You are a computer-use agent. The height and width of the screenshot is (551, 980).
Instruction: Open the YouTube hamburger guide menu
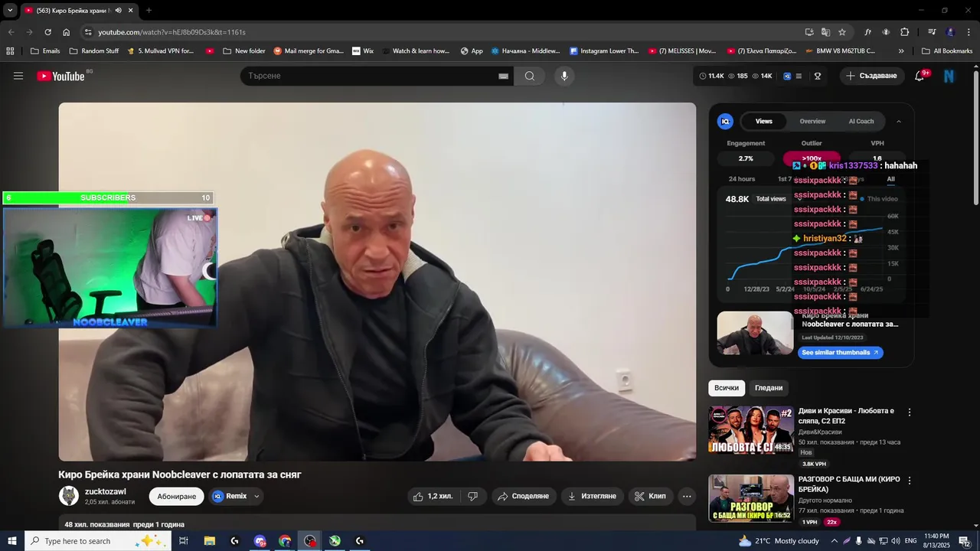pyautogui.click(x=18, y=76)
